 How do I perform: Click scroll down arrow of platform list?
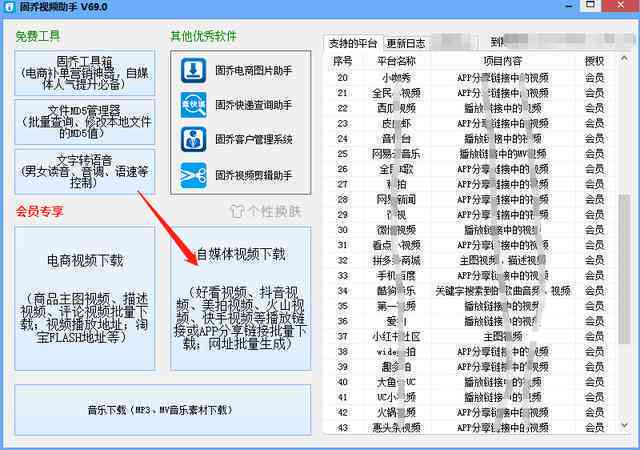click(x=624, y=425)
